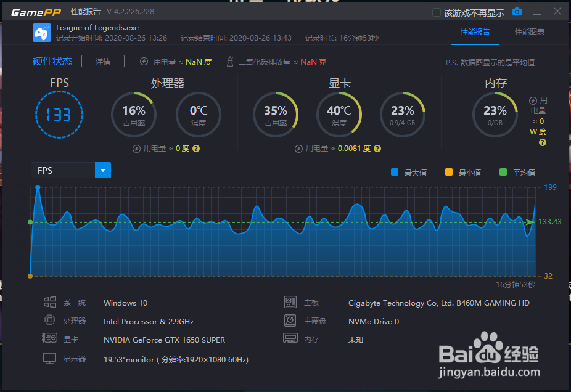Click the 19.53" monitor resolution text
Viewport: 571px width, 392px height.
pyautogui.click(x=176, y=359)
